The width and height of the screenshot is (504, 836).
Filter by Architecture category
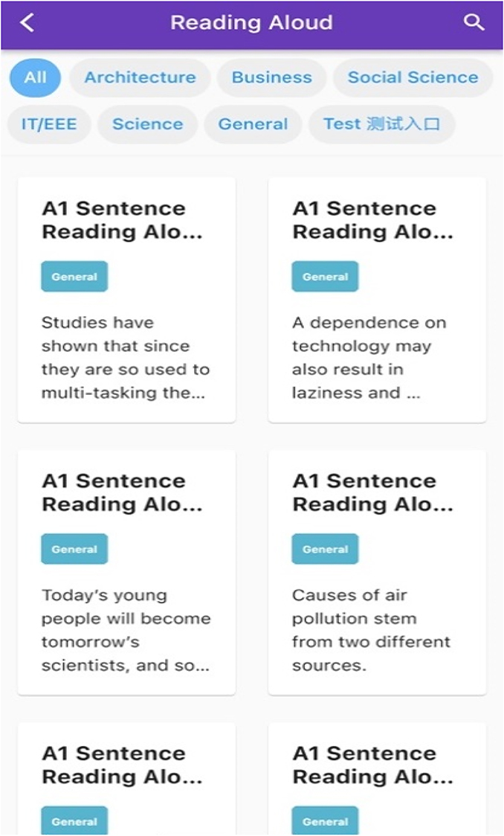click(x=140, y=77)
